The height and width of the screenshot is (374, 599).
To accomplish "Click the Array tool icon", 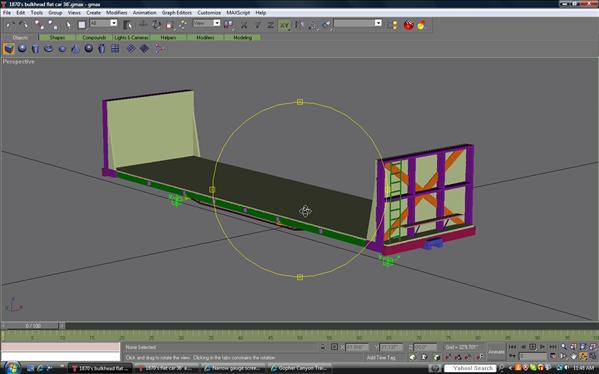I will [313, 25].
